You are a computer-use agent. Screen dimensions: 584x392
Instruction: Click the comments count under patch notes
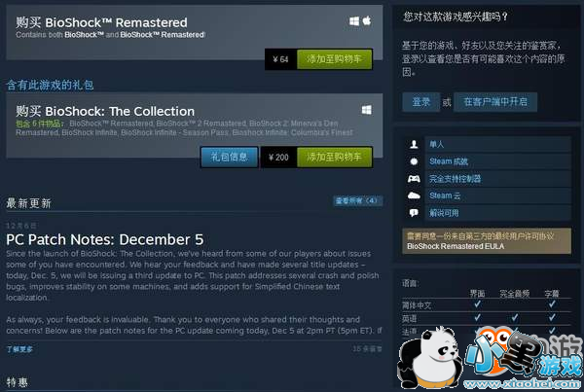367,349
